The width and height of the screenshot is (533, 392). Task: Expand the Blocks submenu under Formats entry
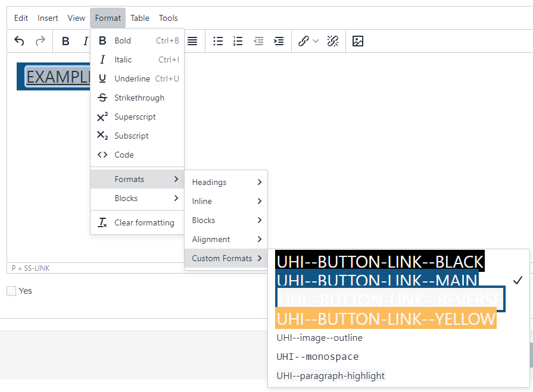click(x=138, y=198)
